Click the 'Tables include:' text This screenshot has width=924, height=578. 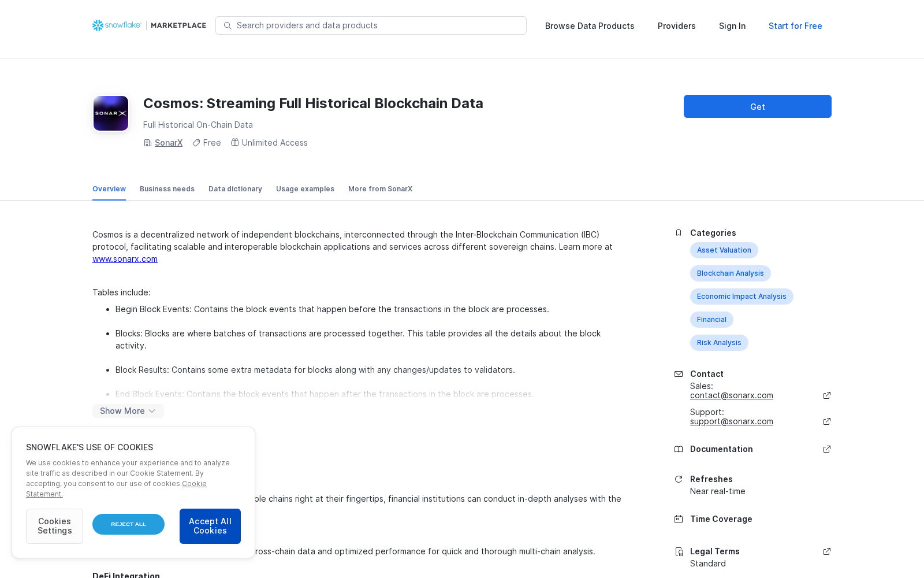click(x=121, y=292)
